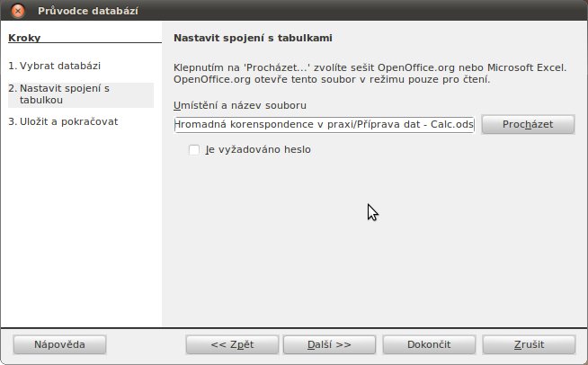
Task: Open the Procházet file browser
Action: coord(528,125)
